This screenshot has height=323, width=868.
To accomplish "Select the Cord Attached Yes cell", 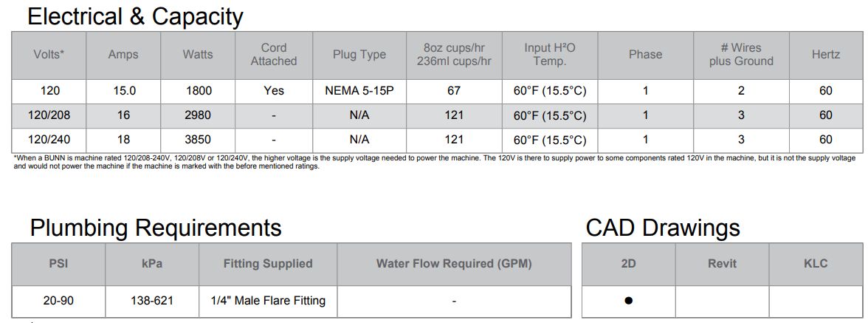I will [x=273, y=91].
